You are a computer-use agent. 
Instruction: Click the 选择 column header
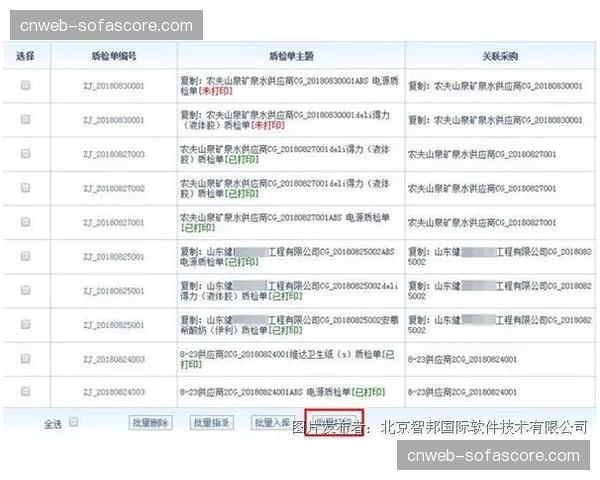[x=25, y=56]
